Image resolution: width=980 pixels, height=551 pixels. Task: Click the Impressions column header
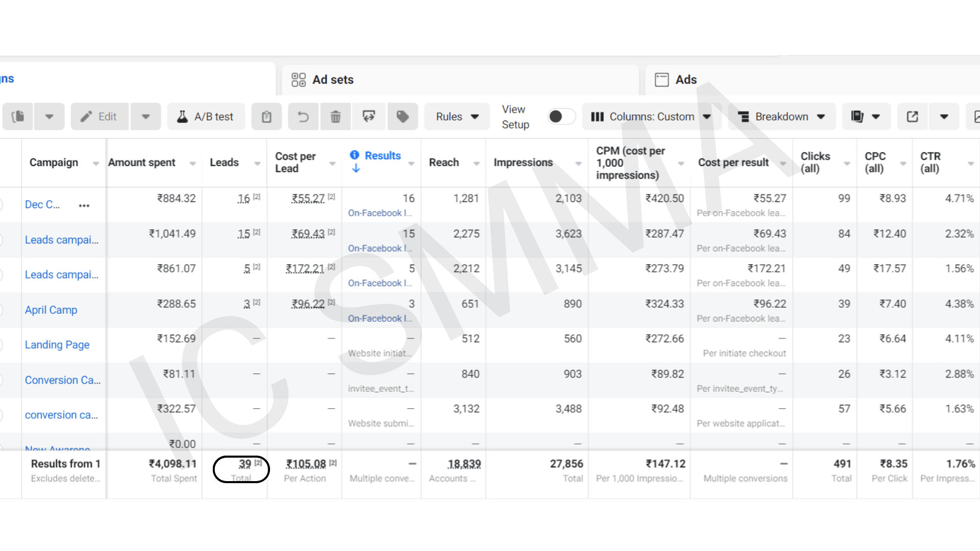523,163
